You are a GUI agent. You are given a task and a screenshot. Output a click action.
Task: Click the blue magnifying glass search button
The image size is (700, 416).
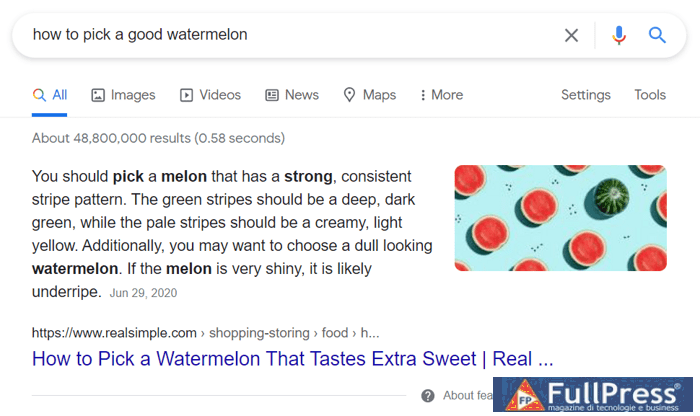click(x=657, y=35)
